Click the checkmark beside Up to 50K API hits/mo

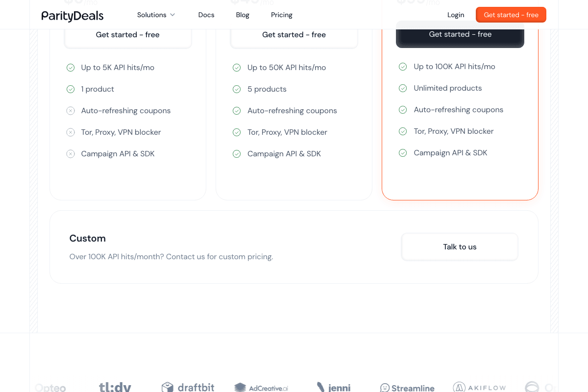237,67
